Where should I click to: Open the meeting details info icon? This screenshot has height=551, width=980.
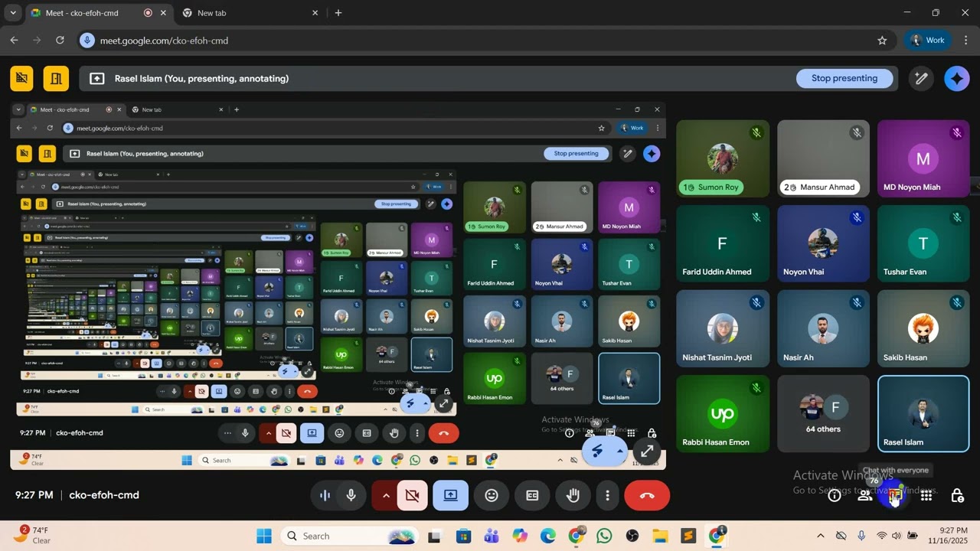pos(835,495)
